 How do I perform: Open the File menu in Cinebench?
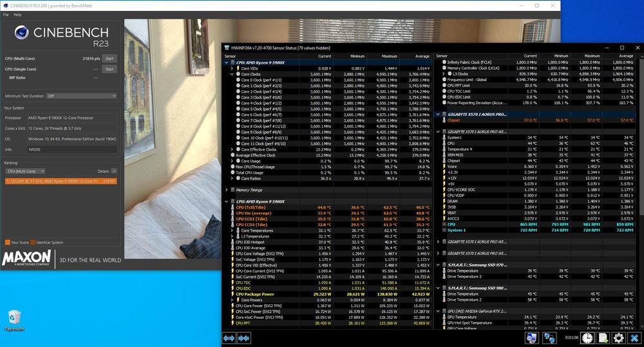6,14
